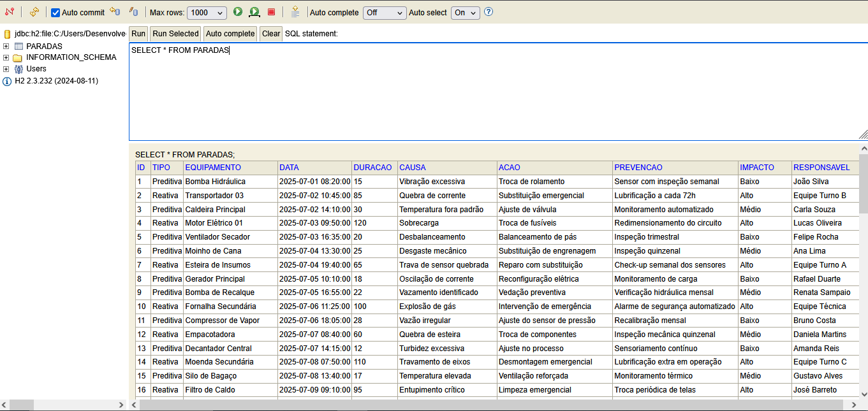Click the "Equipe Técnica" cell
The image size is (868, 411).
click(x=825, y=306)
